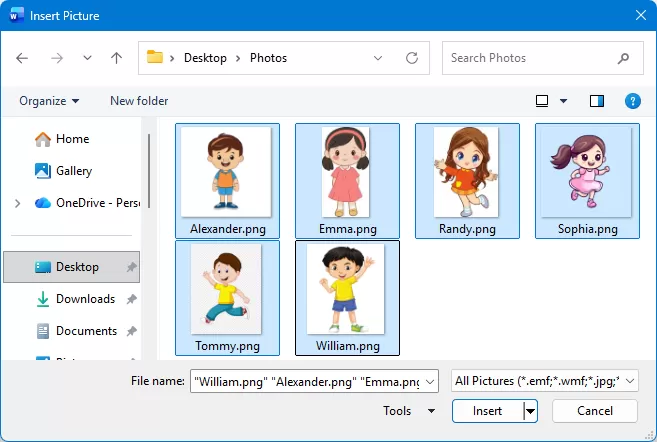Image resolution: width=657 pixels, height=442 pixels.
Task: Open the Organize menu
Action: (x=49, y=101)
